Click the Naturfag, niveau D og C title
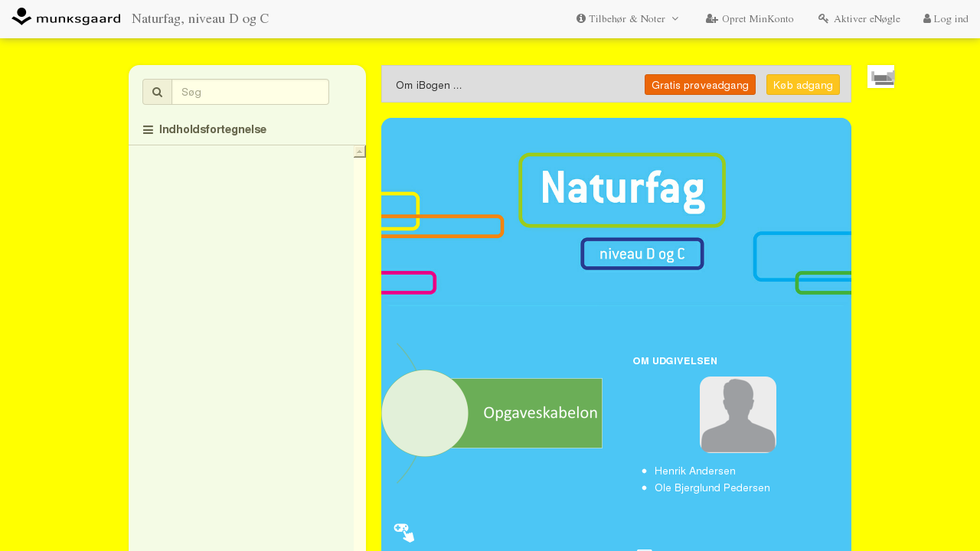 point(200,18)
